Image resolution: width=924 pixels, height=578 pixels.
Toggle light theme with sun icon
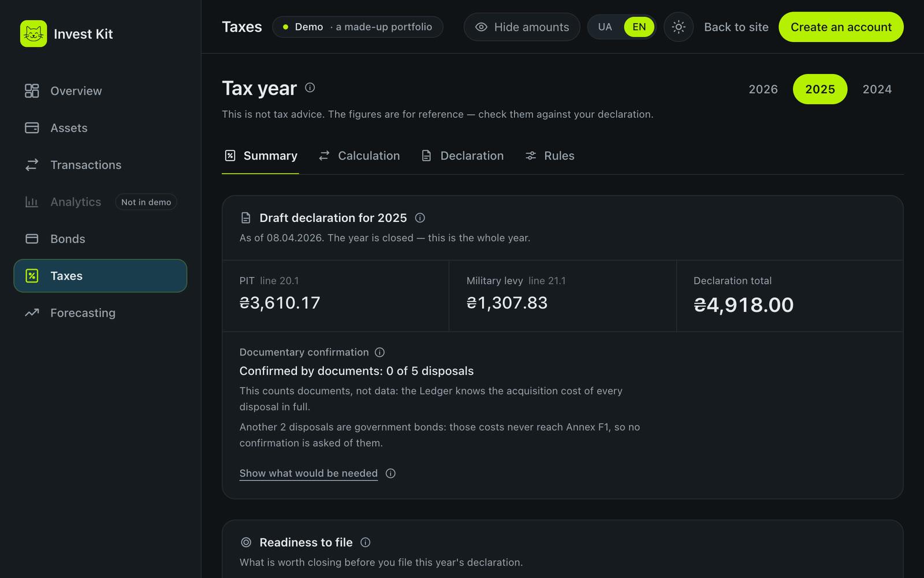[x=679, y=27]
